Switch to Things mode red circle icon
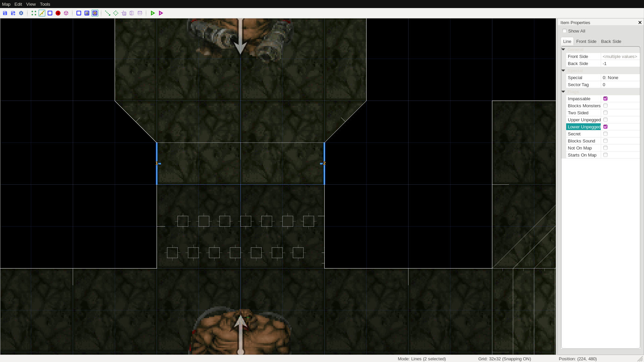This screenshot has height=362, width=644. tap(58, 13)
